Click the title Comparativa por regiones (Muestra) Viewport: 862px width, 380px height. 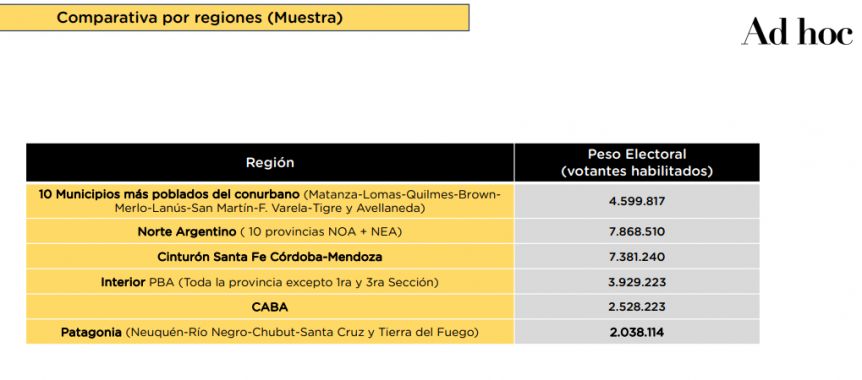pos(200,18)
